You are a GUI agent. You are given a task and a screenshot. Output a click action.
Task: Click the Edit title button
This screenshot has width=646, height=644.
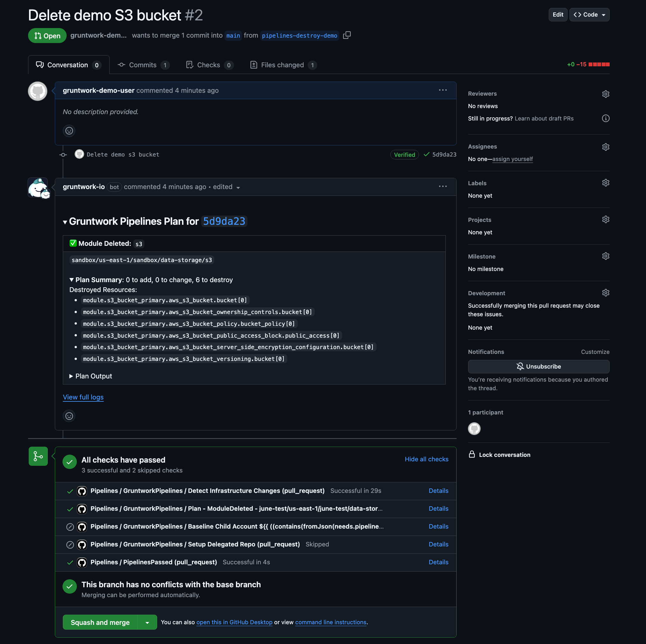click(558, 15)
